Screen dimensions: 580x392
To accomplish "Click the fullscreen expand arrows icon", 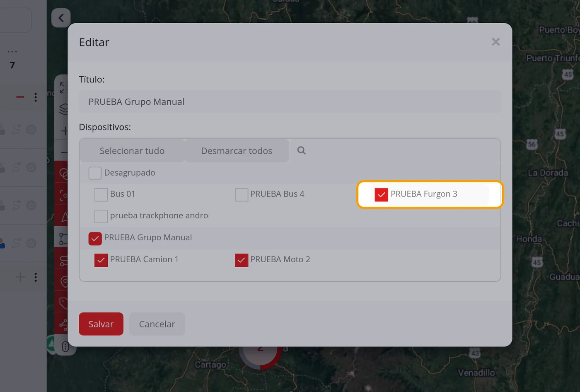I will 63,87.
